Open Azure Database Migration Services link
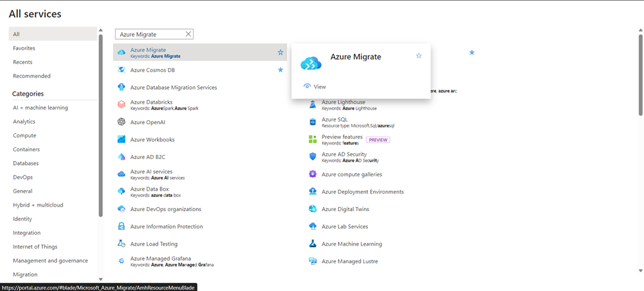The height and width of the screenshot is (291, 644). coord(174,87)
